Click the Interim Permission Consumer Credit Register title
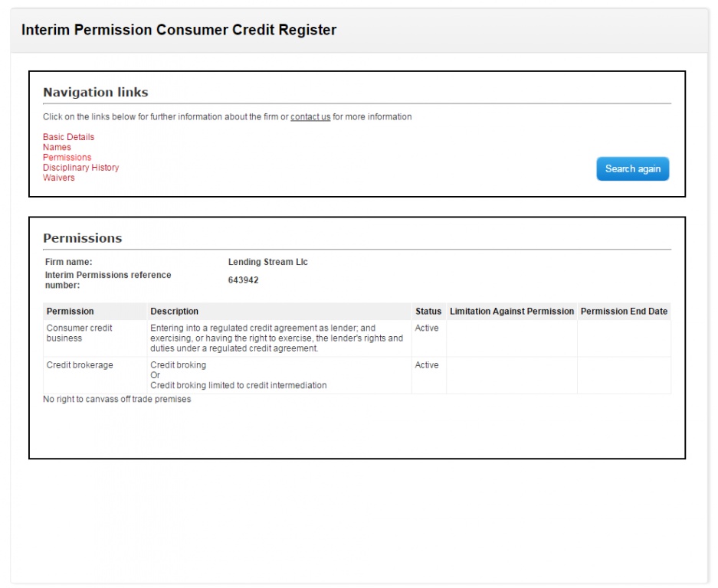Image resolution: width=718 pixels, height=588 pixels. [x=179, y=31]
